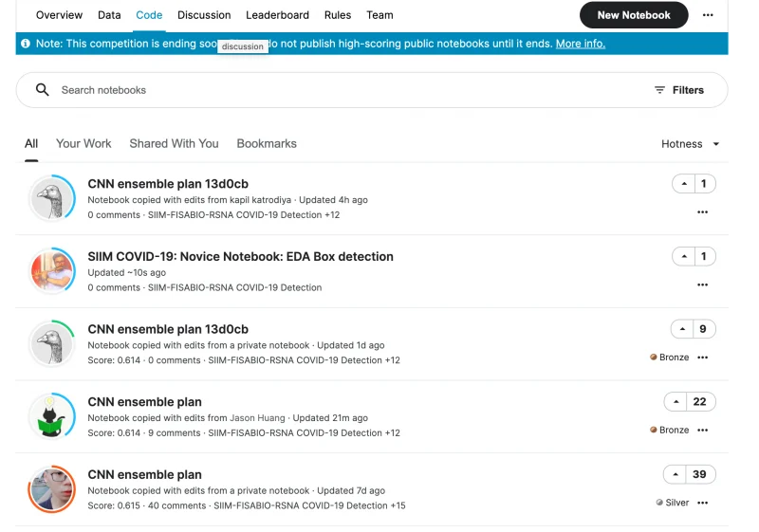Upvote the notebook with 9 votes
The width and height of the screenshot is (759, 532).
tap(682, 329)
